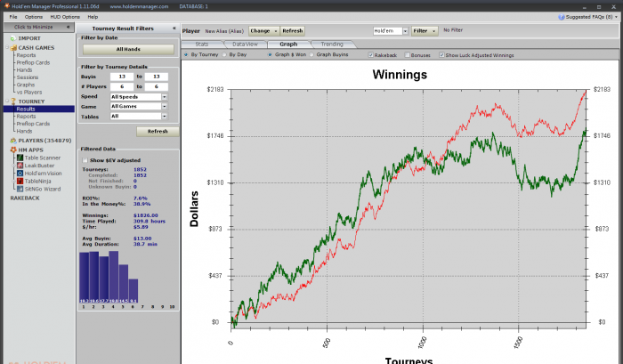Viewport: 623px width, 364px height.
Task: Open the SitNGo Wizard app icon
Action: click(20, 190)
